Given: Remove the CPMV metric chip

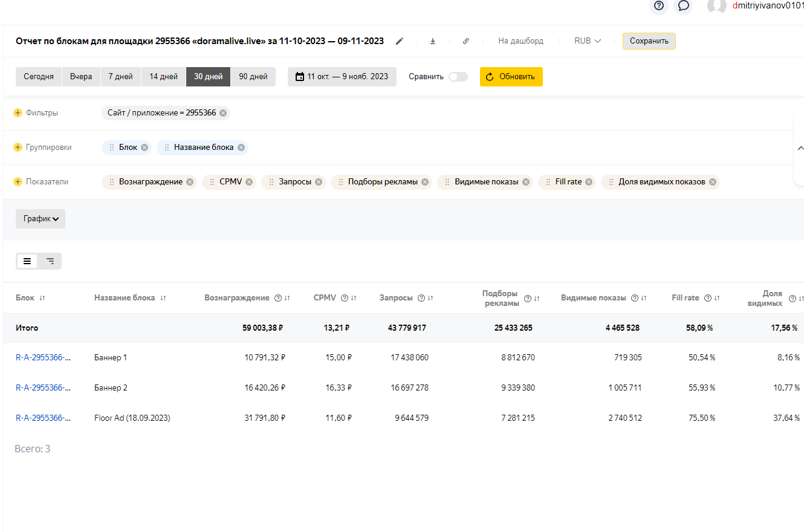Looking at the screenshot, I should click(249, 182).
